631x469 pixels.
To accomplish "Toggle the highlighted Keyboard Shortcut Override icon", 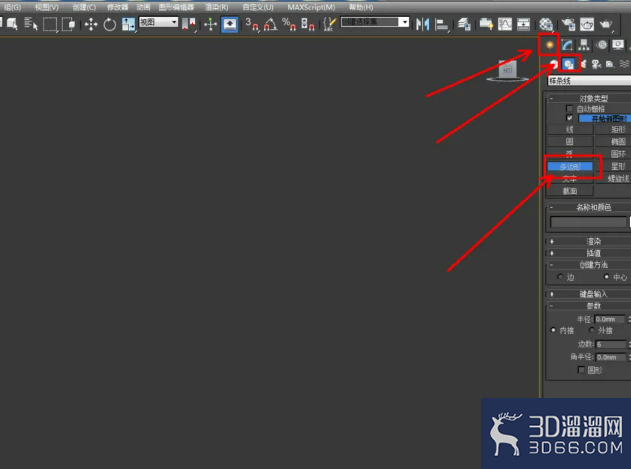I will 229,25.
